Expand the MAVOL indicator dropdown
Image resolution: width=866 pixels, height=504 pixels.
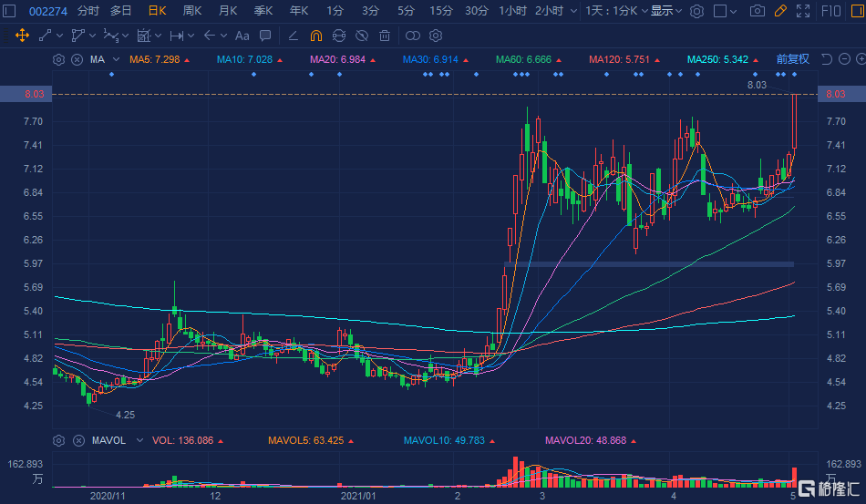(139, 440)
